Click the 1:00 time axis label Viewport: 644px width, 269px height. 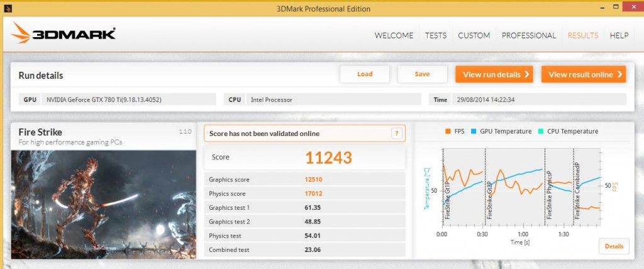(x=523, y=234)
